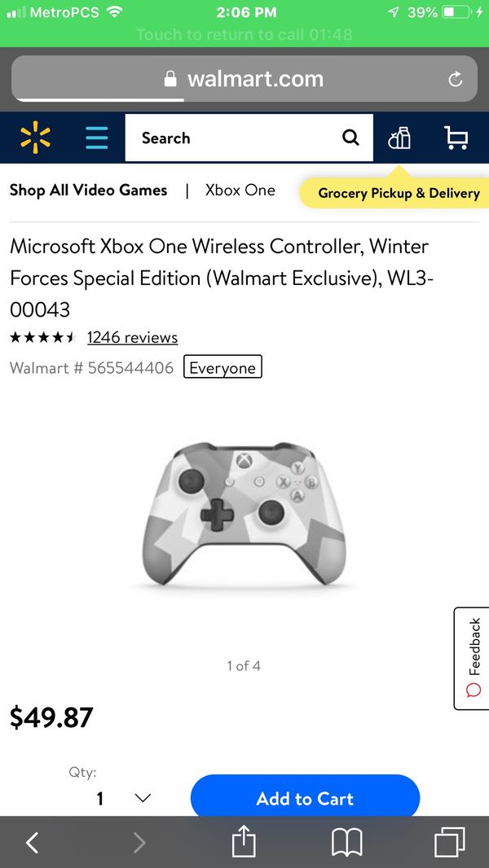Tap the search magnifier icon

350,138
